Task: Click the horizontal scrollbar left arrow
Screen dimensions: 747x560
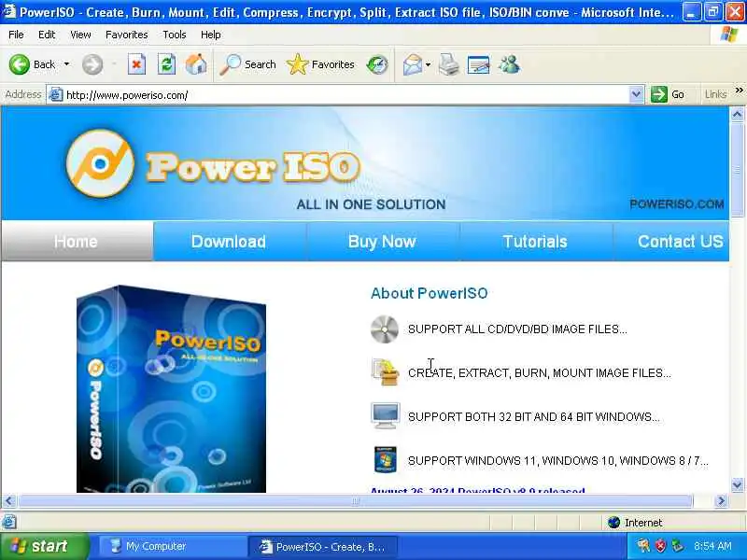Action: [x=9, y=501]
